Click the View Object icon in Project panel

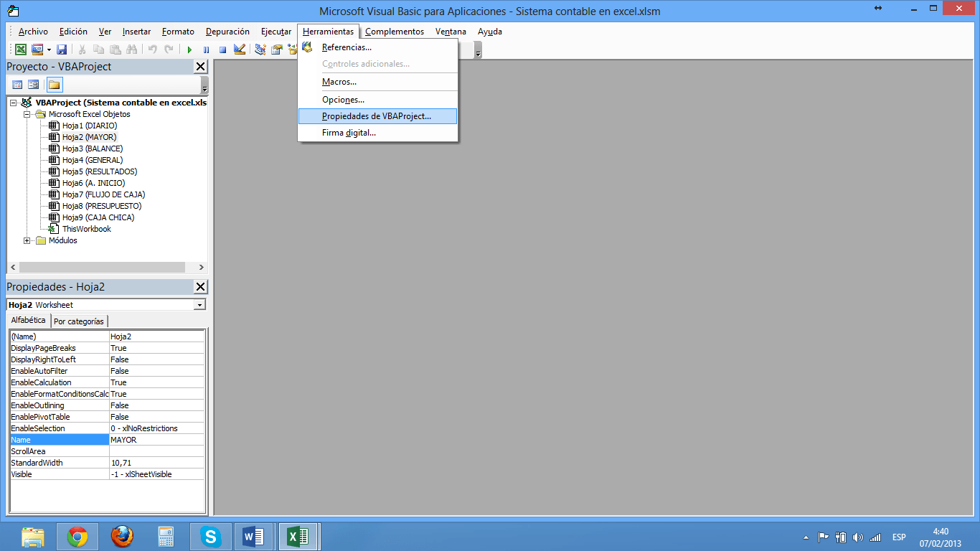pyautogui.click(x=33, y=84)
